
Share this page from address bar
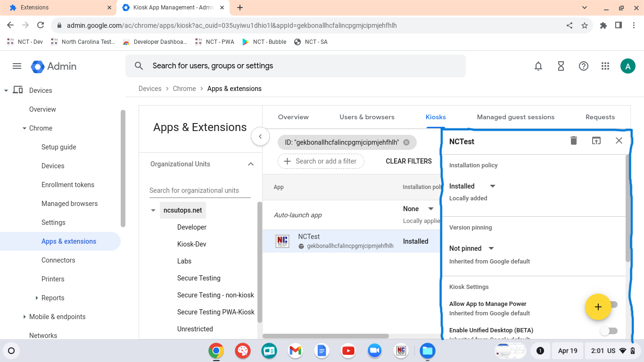[x=570, y=25]
